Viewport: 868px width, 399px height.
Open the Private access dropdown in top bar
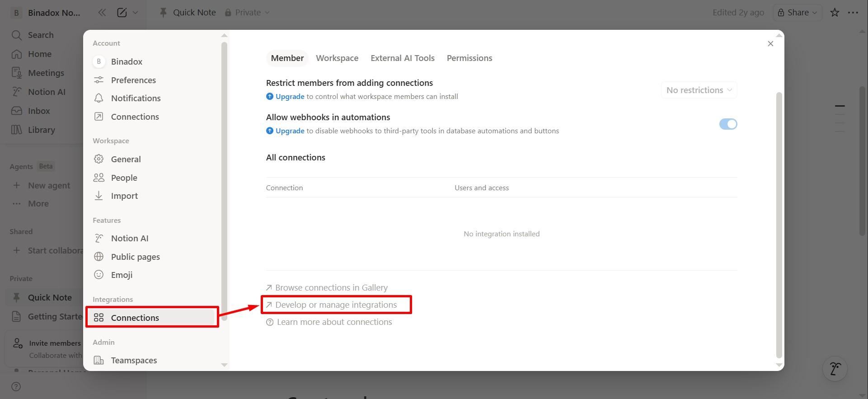coord(248,13)
